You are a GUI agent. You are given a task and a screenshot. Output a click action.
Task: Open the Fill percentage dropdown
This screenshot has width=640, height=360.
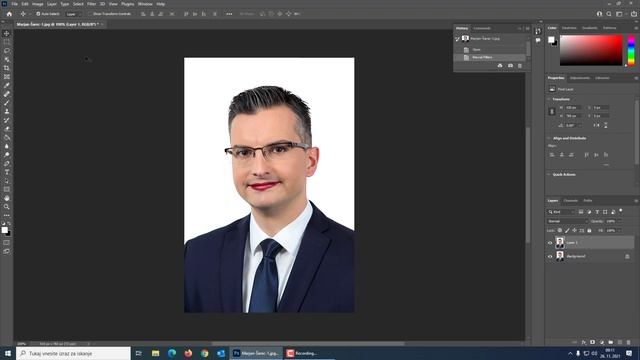[619, 231]
